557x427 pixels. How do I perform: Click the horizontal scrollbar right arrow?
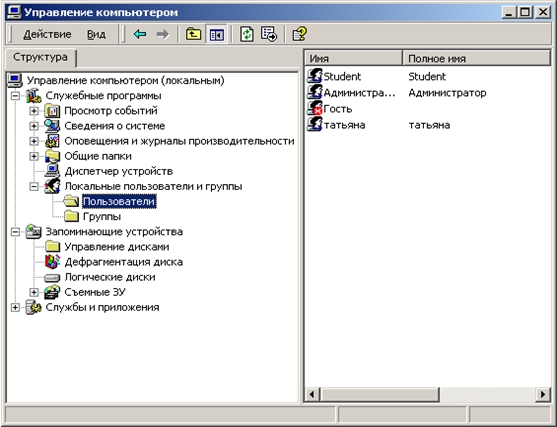tap(543, 394)
